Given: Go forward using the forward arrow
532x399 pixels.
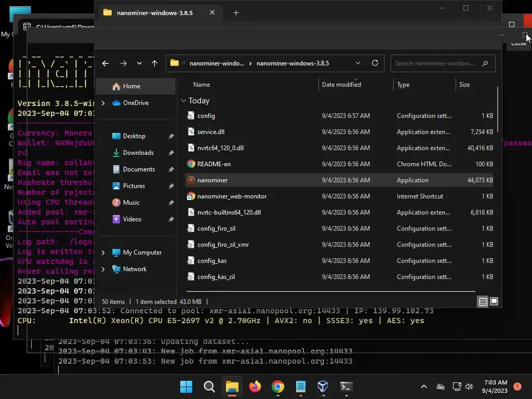Looking at the screenshot, I should [124, 63].
